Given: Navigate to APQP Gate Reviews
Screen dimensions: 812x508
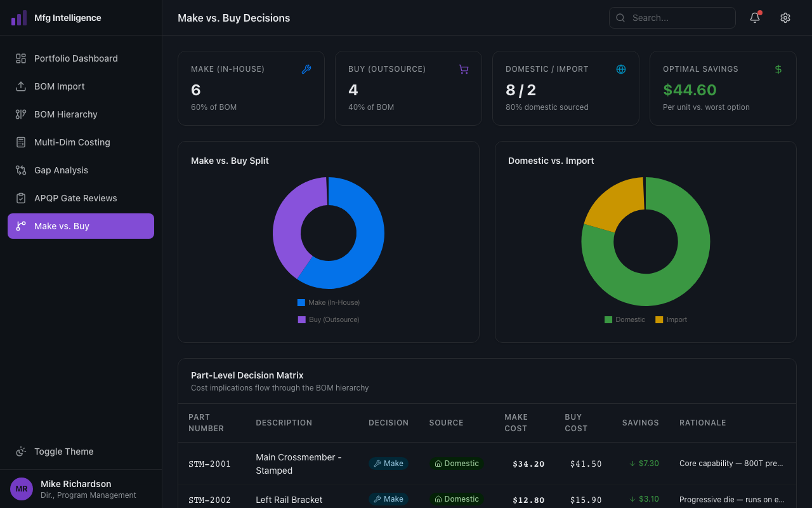Looking at the screenshot, I should coord(75,198).
